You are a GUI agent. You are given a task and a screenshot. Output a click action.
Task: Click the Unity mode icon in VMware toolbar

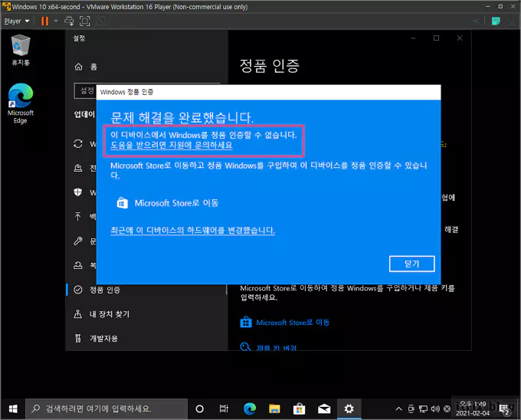pos(100,21)
